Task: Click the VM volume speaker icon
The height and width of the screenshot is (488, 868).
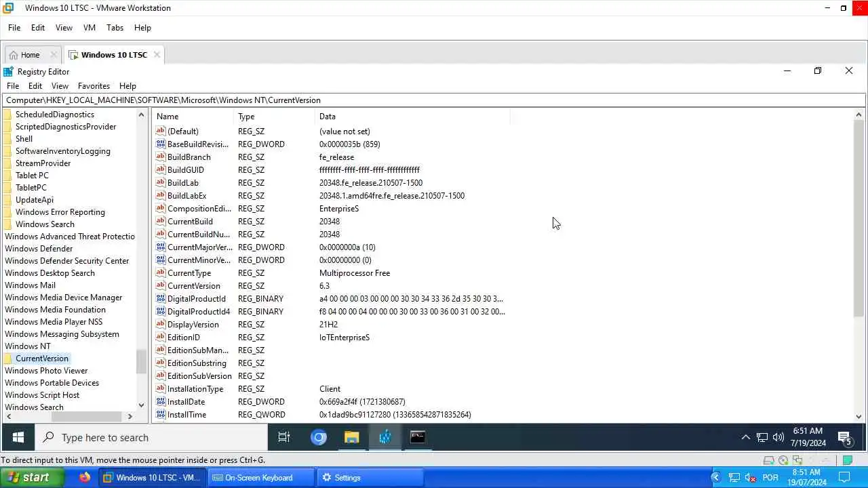Action: point(778,437)
